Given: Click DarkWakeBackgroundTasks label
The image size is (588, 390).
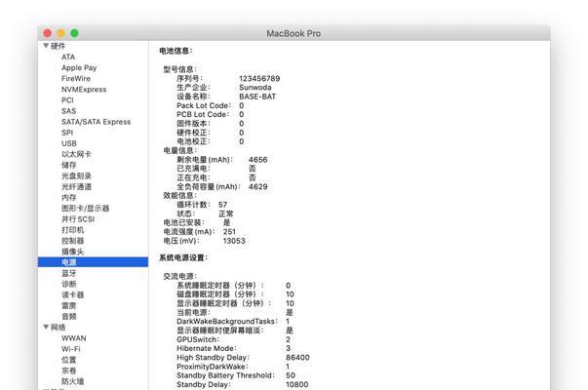Looking at the screenshot, I should tap(227, 322).
